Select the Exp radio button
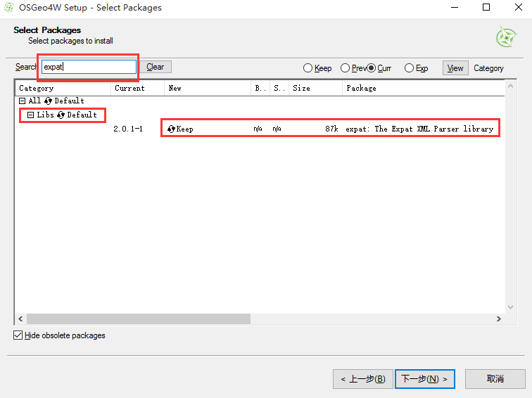Image resolution: width=532 pixels, height=398 pixels. [409, 68]
